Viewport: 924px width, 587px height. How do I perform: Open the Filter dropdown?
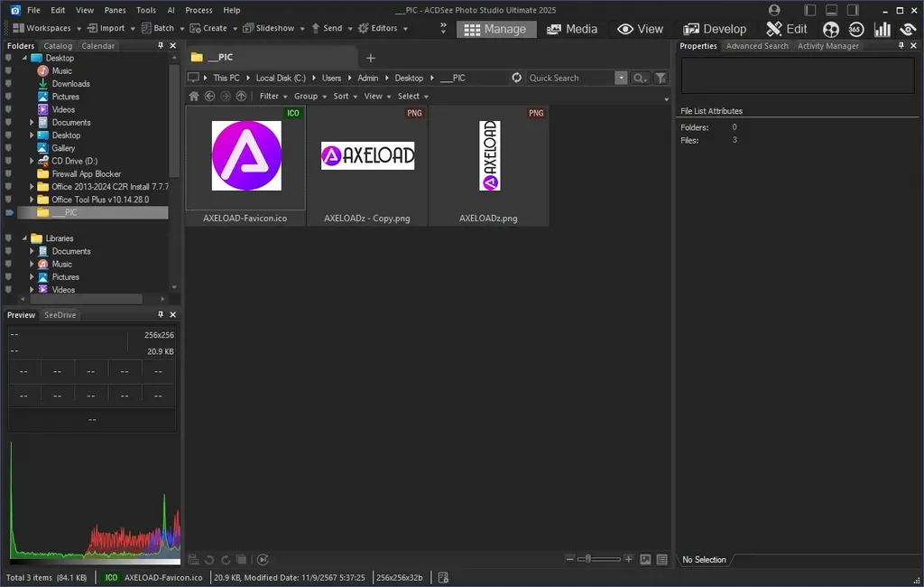click(x=273, y=96)
